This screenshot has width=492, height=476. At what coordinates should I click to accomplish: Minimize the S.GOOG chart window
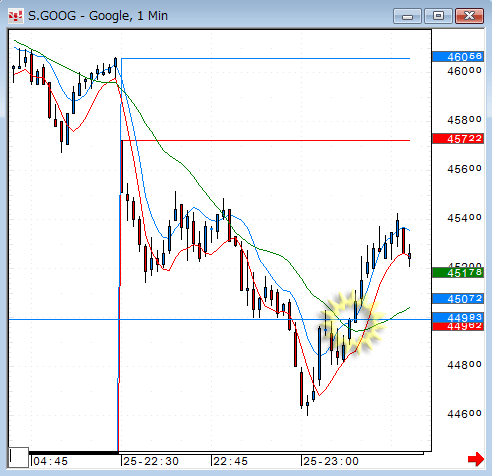tap(408, 16)
